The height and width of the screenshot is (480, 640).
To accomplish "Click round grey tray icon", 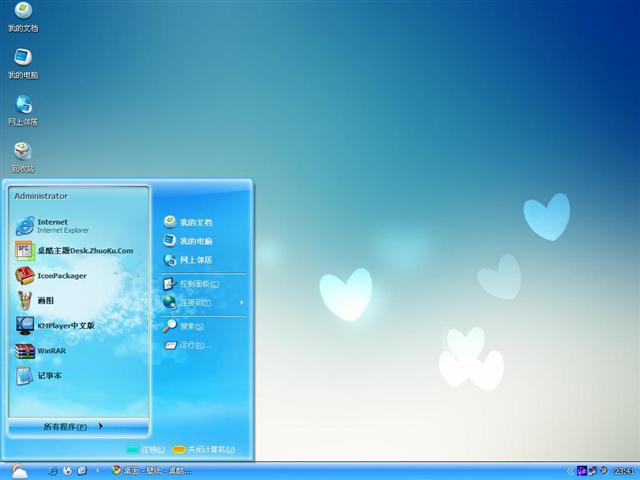I will pyautogui.click(x=604, y=471).
